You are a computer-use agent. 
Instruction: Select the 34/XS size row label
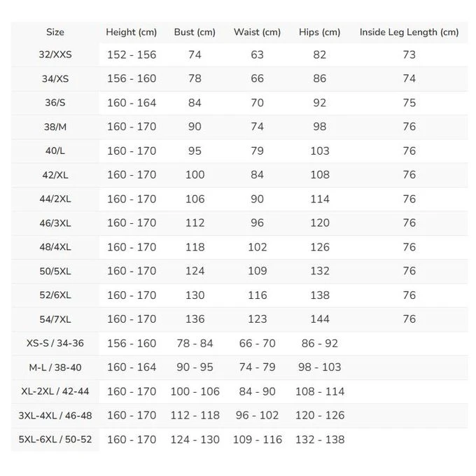[55, 79]
